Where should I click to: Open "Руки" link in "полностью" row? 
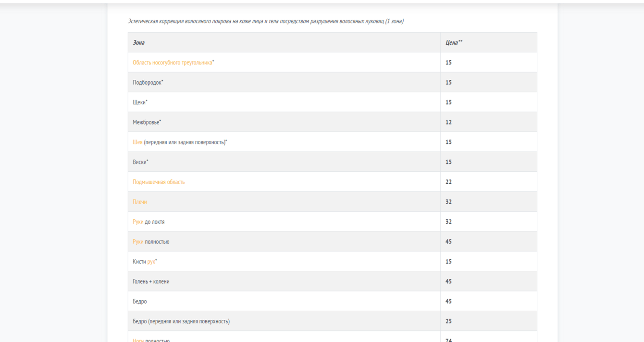click(138, 242)
